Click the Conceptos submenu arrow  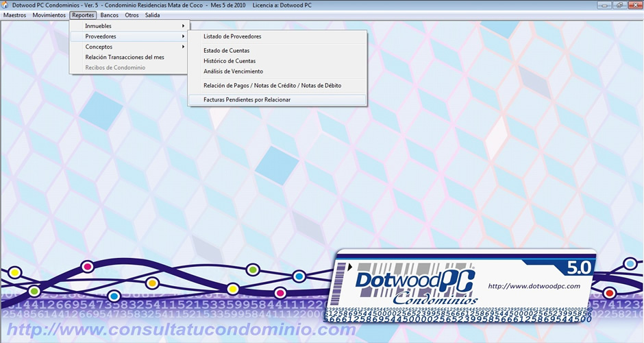183,47
